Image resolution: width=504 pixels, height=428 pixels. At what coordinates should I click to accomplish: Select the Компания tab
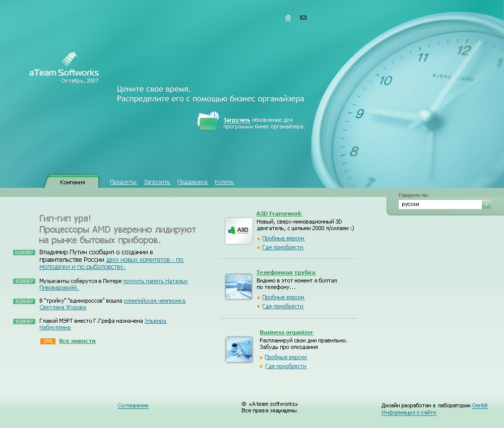72,182
